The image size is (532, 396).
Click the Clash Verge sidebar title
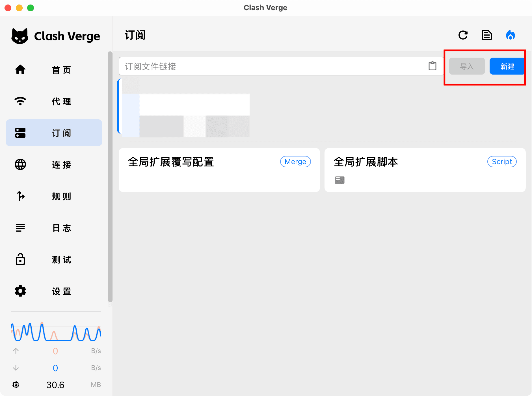tap(67, 36)
